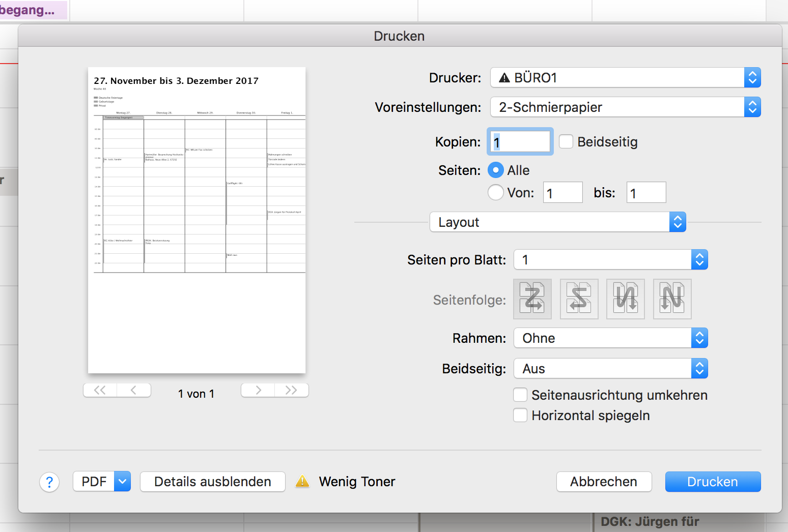This screenshot has width=788, height=532.
Task: Check Seitenausrichtung umkehren option
Action: click(520, 395)
